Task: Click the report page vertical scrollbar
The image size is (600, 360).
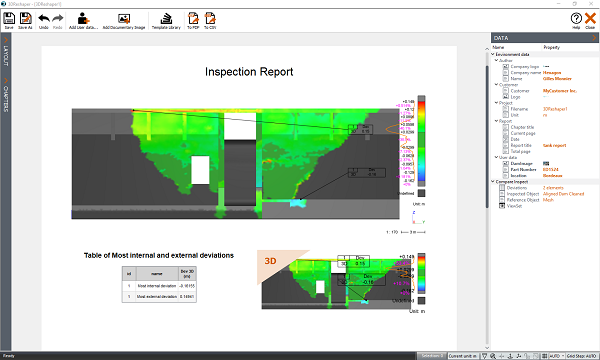Action: pos(487,137)
